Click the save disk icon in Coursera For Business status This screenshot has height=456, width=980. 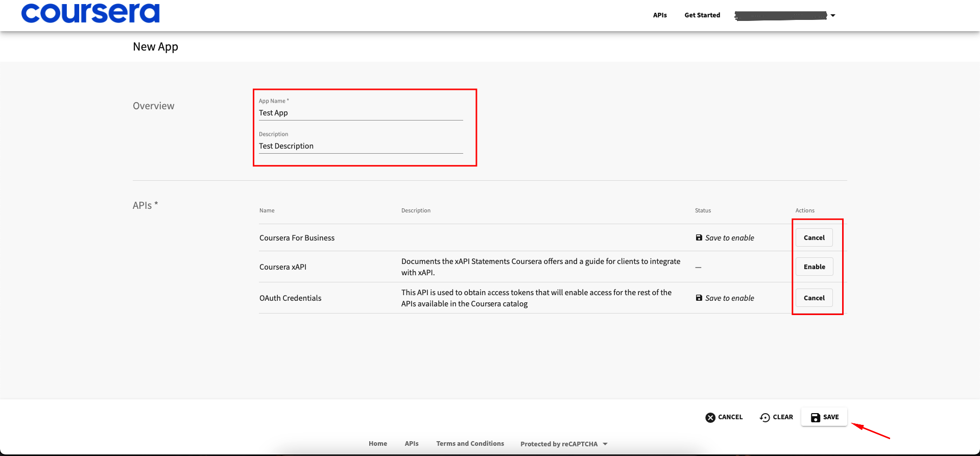point(699,237)
